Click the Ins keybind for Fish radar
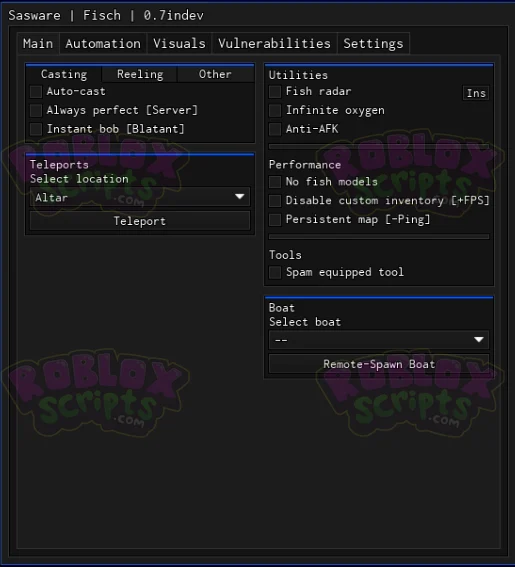The width and height of the screenshot is (515, 567). click(476, 93)
